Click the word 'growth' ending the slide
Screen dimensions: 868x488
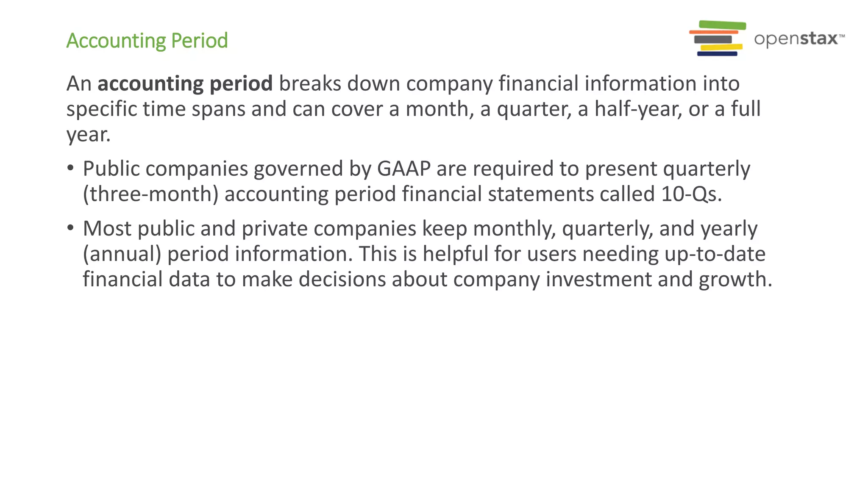(x=735, y=280)
